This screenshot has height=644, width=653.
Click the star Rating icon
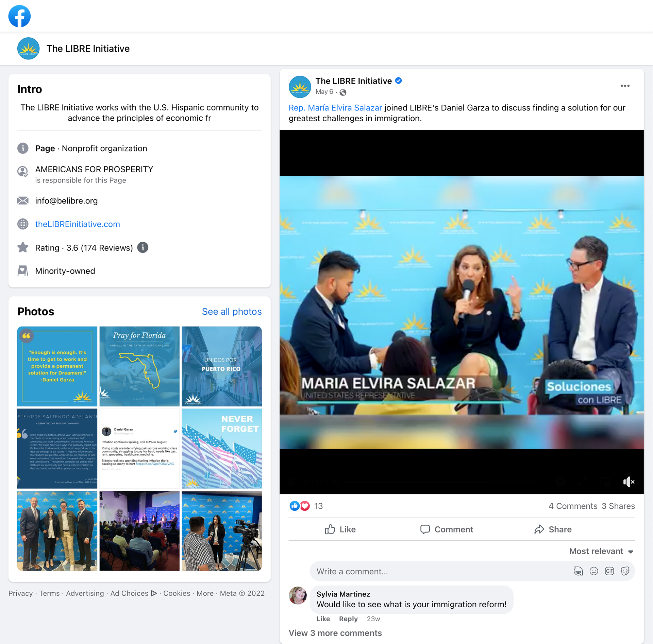click(23, 247)
